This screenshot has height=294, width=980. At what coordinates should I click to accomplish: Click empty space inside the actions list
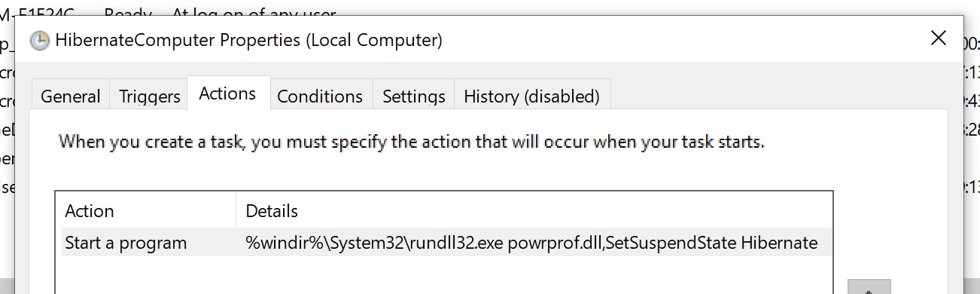[444, 276]
